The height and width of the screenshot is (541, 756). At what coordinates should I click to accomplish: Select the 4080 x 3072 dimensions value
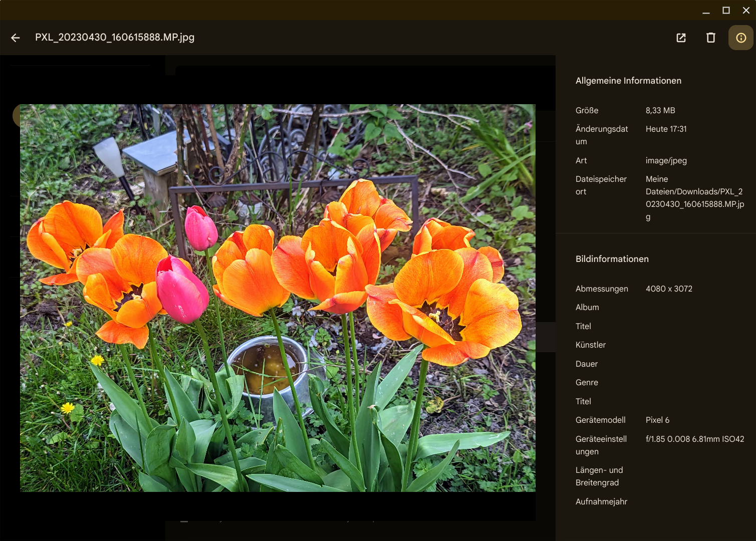point(669,289)
